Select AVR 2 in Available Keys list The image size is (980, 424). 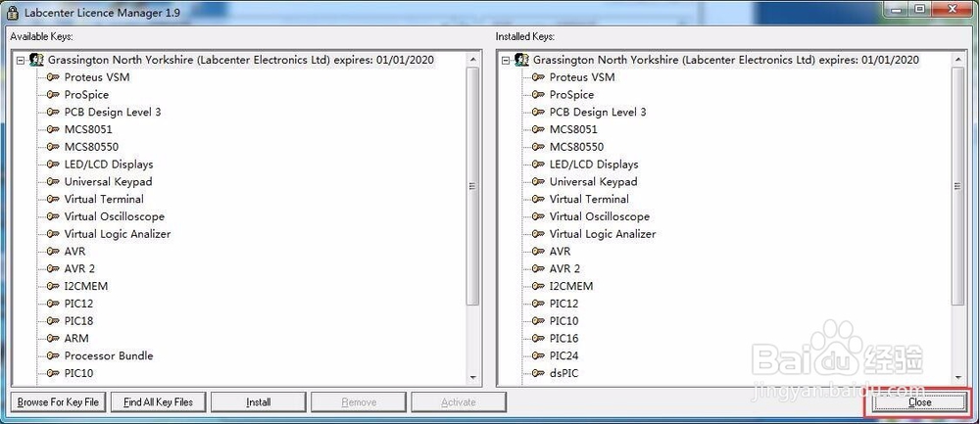79,268
